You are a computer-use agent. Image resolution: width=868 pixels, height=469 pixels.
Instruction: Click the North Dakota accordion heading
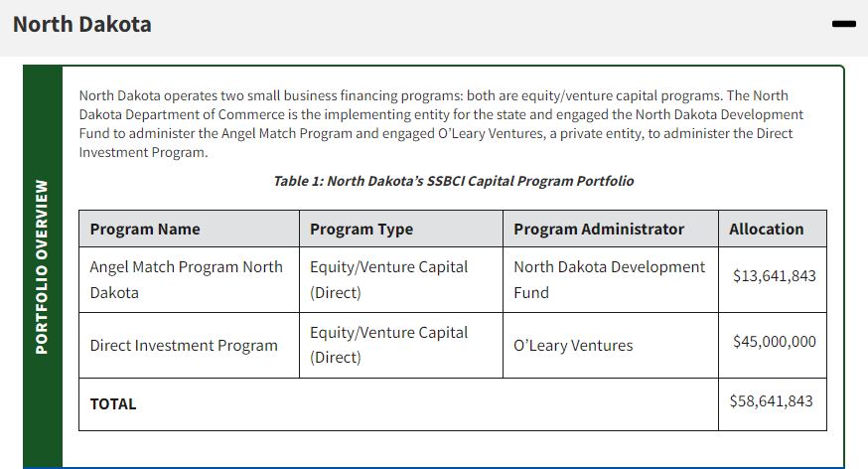[81, 25]
